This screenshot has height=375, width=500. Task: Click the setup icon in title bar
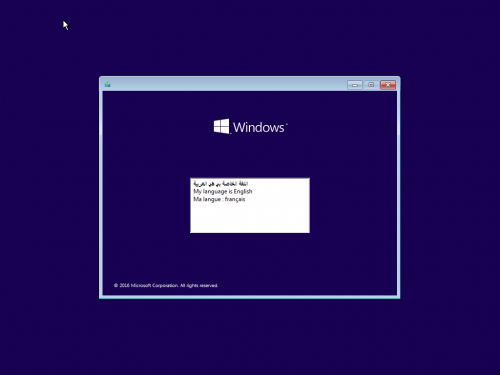(x=108, y=84)
